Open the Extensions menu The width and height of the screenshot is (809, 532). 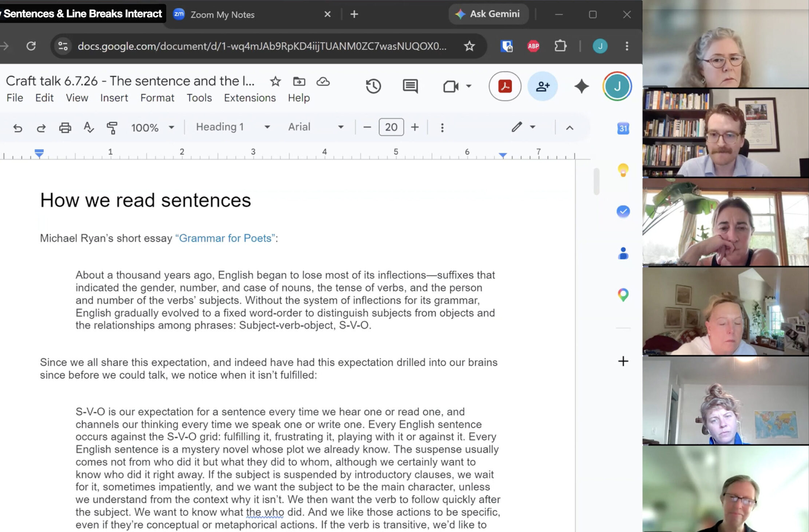pos(250,98)
